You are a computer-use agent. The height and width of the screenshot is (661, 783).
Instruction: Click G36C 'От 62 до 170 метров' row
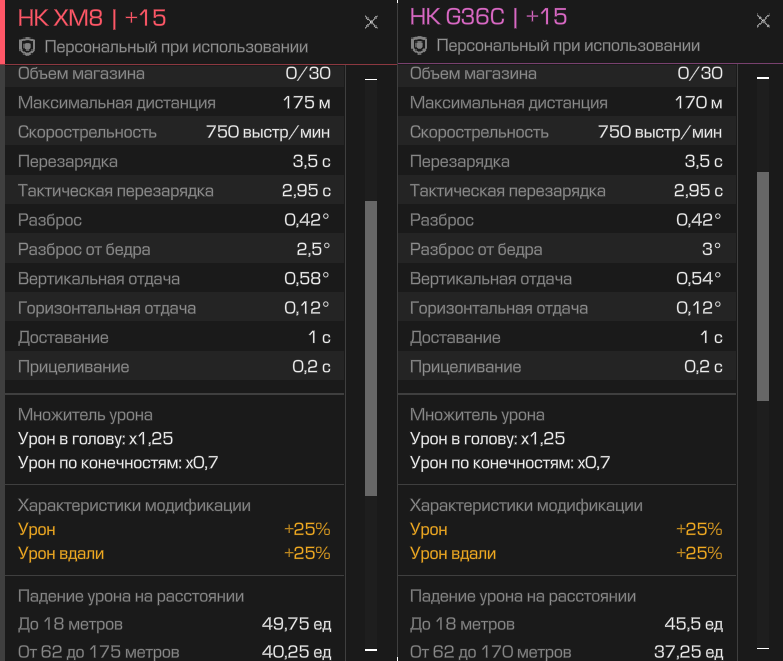566,652
